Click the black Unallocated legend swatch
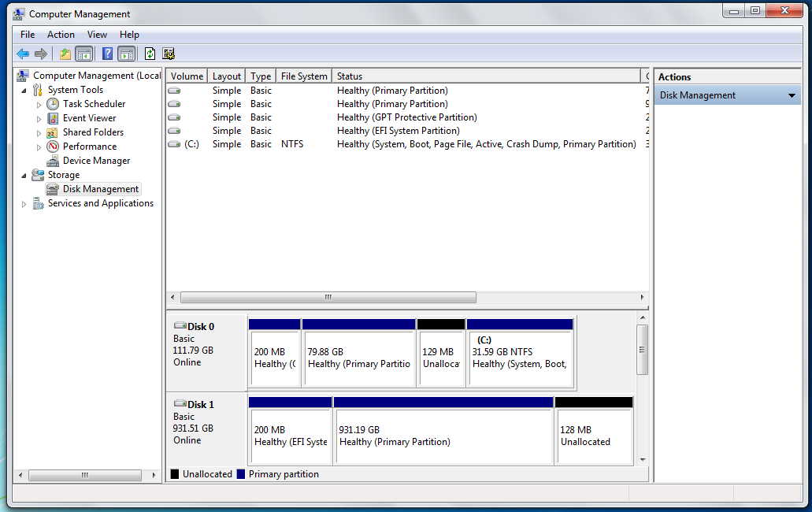This screenshot has width=812, height=512. coord(175,474)
